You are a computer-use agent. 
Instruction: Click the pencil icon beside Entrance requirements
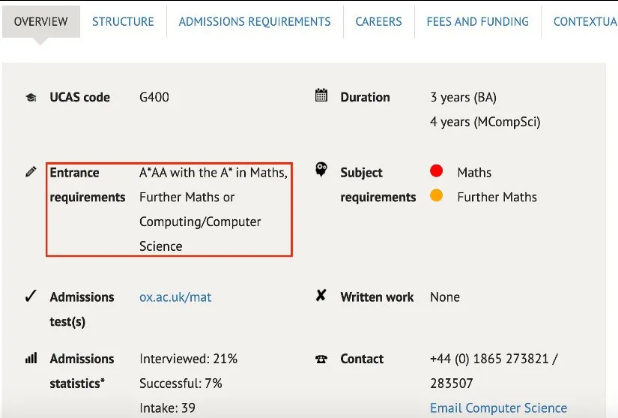pos(30,172)
